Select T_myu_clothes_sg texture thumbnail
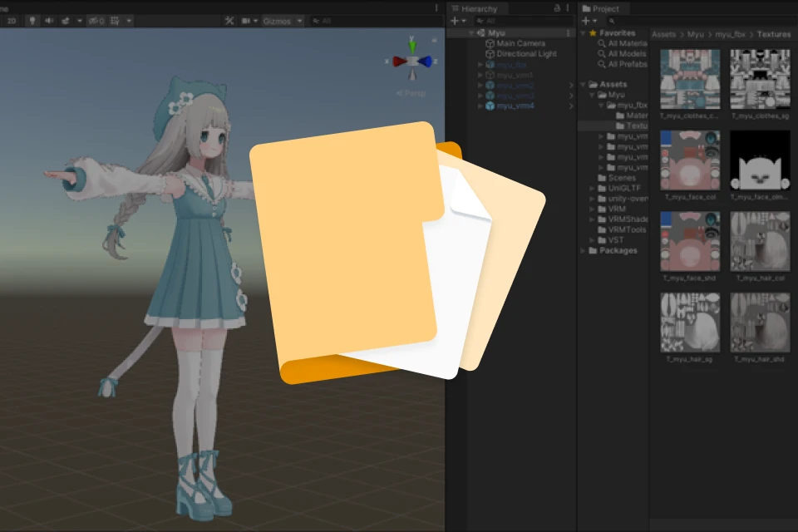Viewport: 798px width, 532px height. (x=760, y=80)
